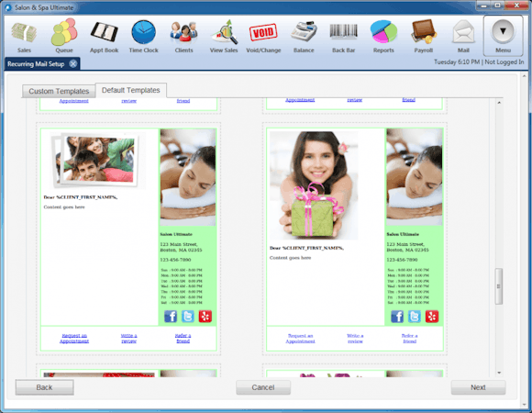Viewport: 532px width, 413px height.
Task: Click 'Content goes here' in left template
Action: coord(64,207)
